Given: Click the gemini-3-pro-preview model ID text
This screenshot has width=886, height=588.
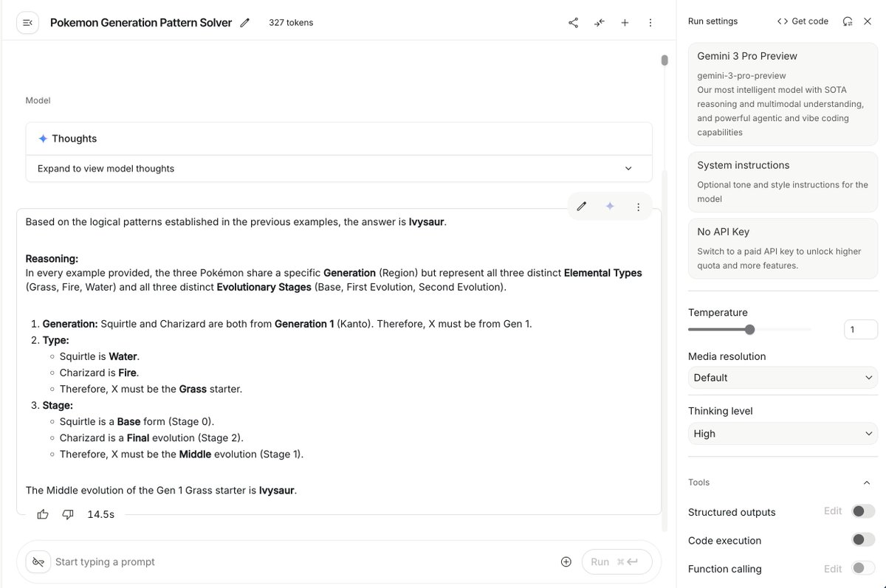Looking at the screenshot, I should [x=741, y=75].
